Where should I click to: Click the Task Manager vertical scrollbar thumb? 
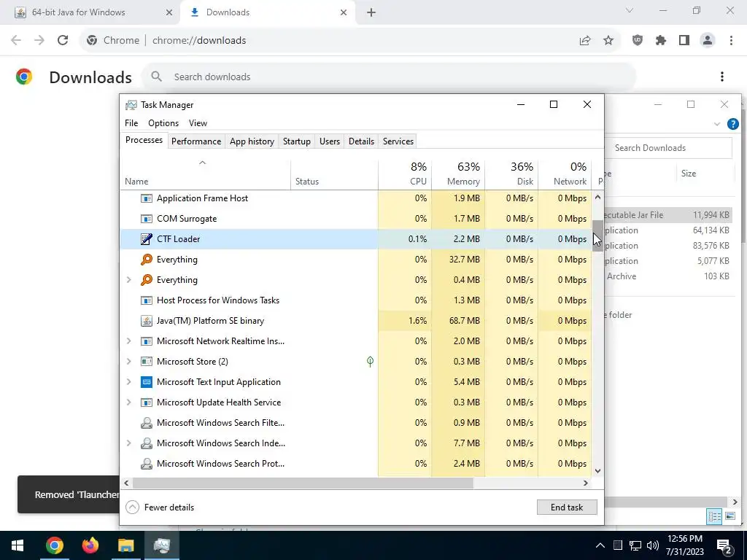point(598,236)
